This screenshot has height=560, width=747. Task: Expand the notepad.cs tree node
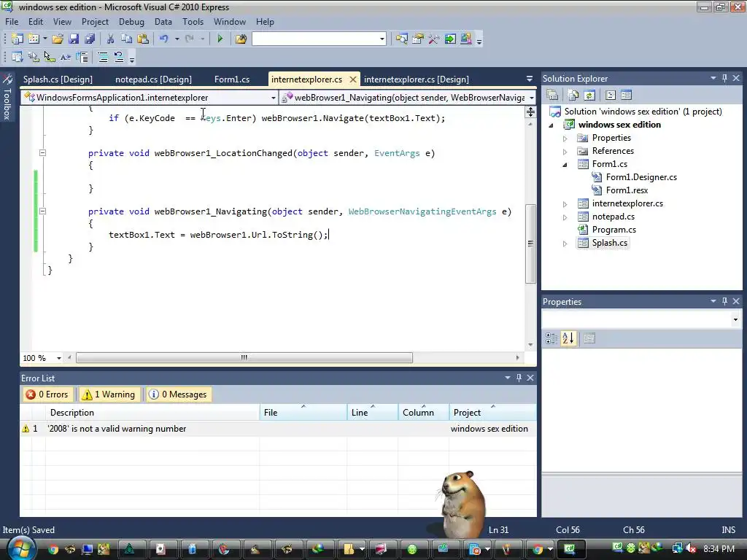[x=565, y=217]
